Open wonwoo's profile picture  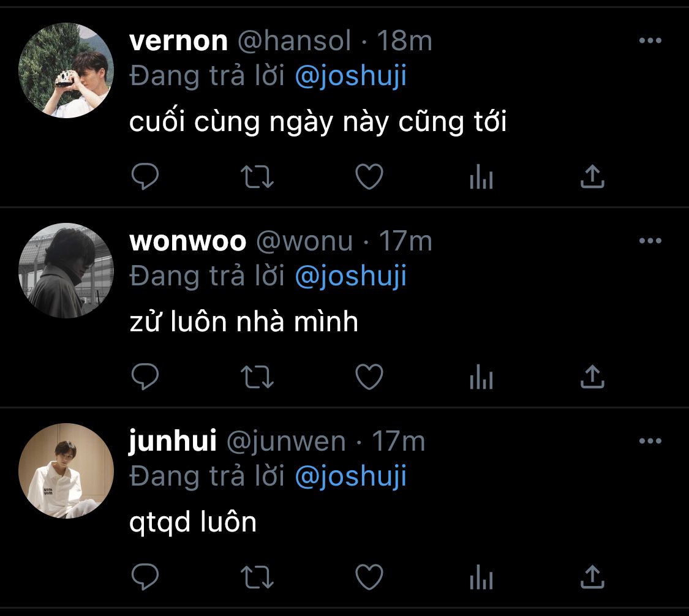(x=66, y=271)
